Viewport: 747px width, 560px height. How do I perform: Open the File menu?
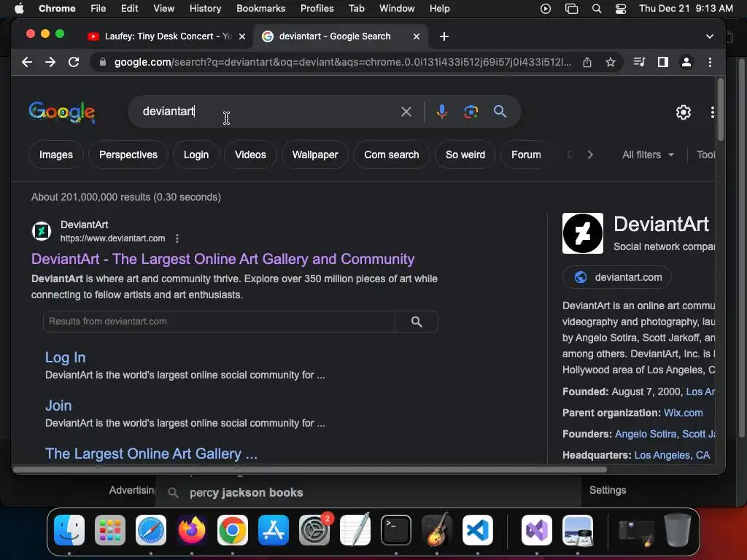(x=98, y=8)
